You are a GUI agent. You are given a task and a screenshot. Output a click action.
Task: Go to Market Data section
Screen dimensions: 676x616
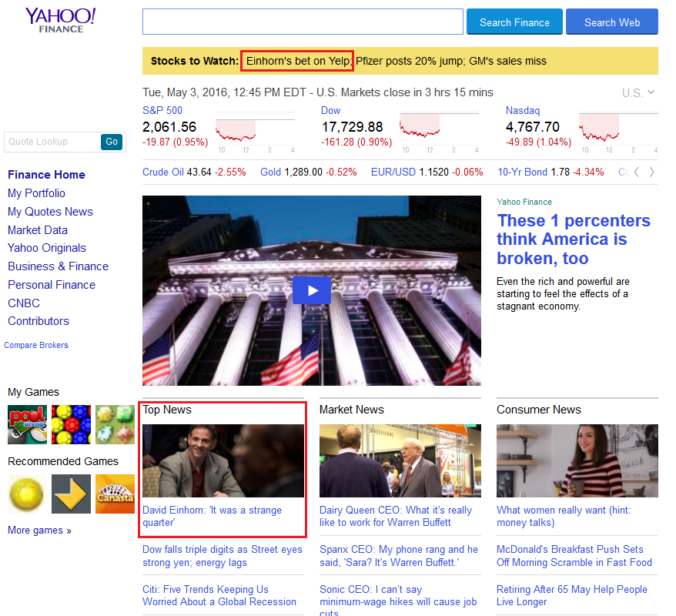38,230
